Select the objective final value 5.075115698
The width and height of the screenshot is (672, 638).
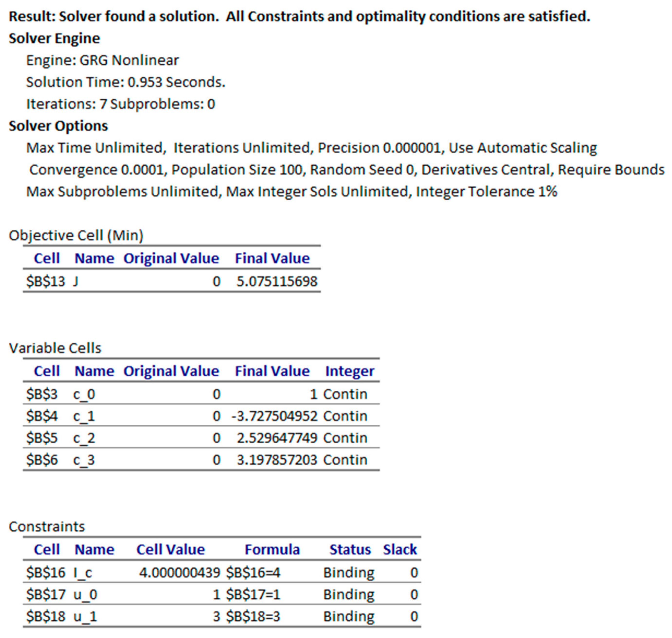[x=276, y=281]
